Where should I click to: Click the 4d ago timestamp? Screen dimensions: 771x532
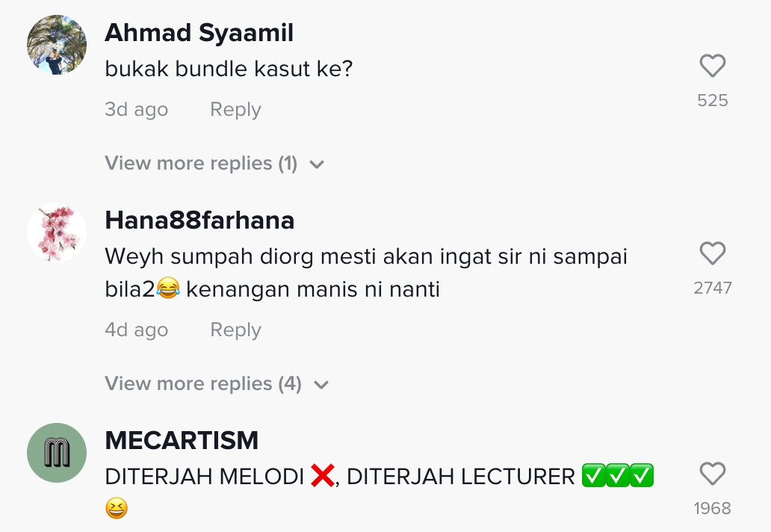136,330
